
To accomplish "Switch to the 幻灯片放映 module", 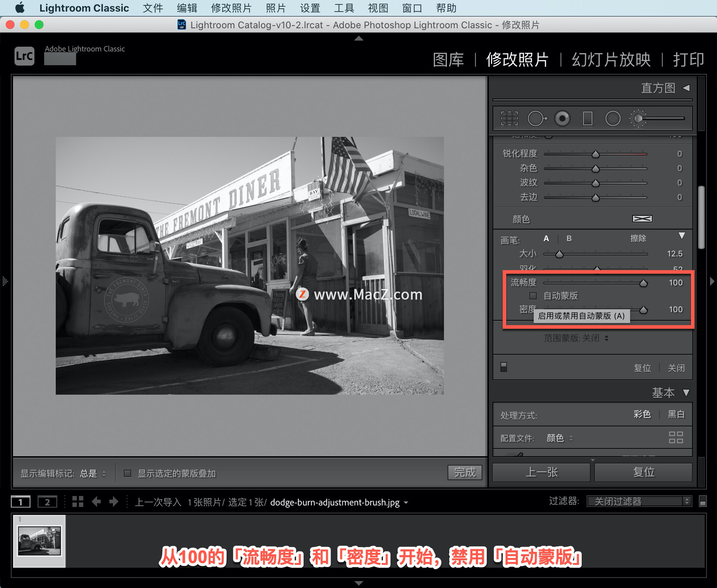I will click(611, 59).
